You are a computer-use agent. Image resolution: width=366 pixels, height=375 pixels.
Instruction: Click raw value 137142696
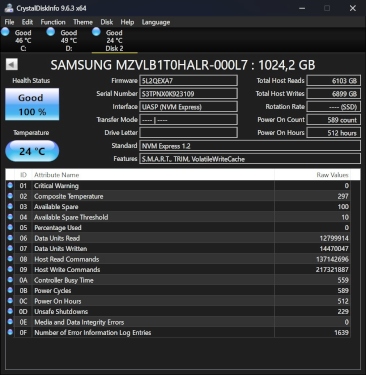(x=332, y=259)
